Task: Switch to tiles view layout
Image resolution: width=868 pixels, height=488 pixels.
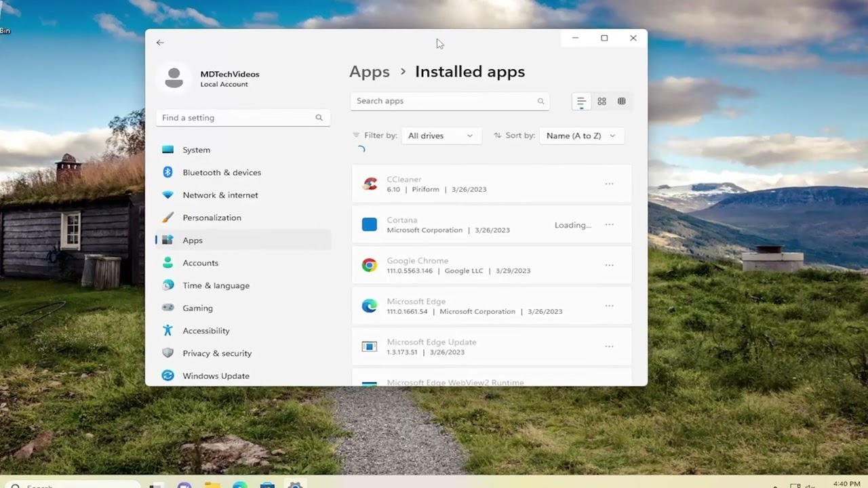Action: click(x=622, y=101)
